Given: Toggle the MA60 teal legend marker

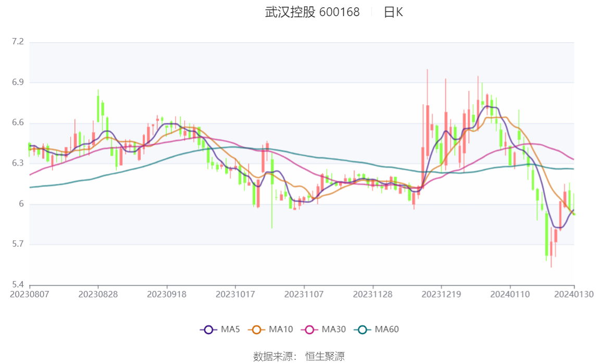Looking at the screenshot, I should point(363,330).
